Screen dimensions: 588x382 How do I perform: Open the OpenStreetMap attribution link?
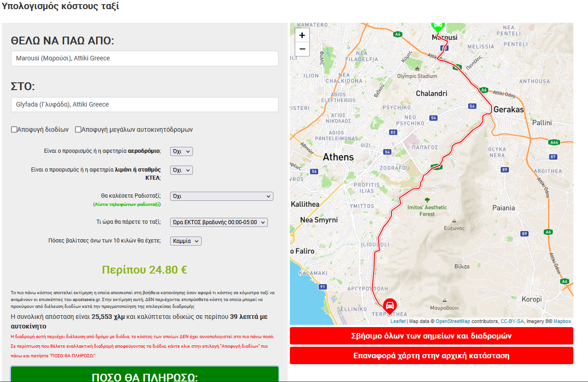pyautogui.click(x=453, y=321)
